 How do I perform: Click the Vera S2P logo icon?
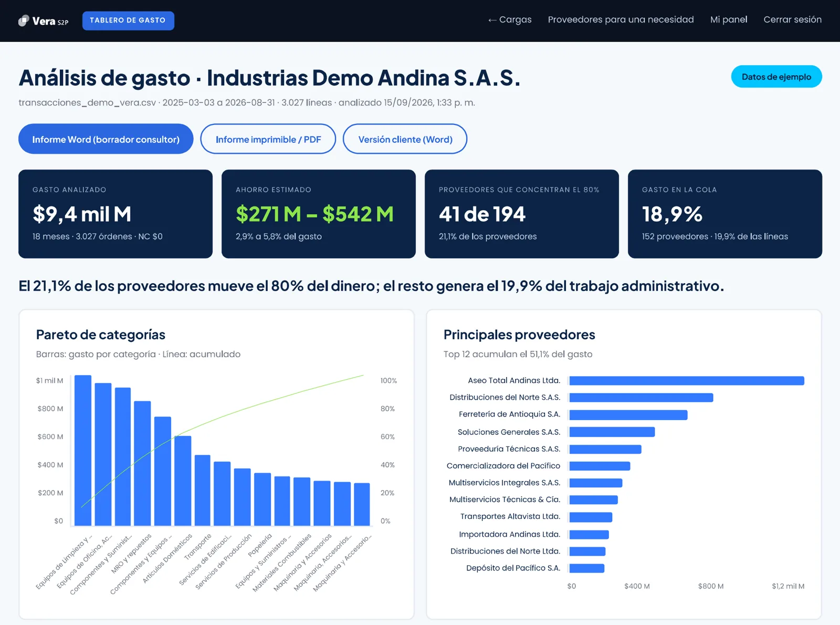[24, 20]
